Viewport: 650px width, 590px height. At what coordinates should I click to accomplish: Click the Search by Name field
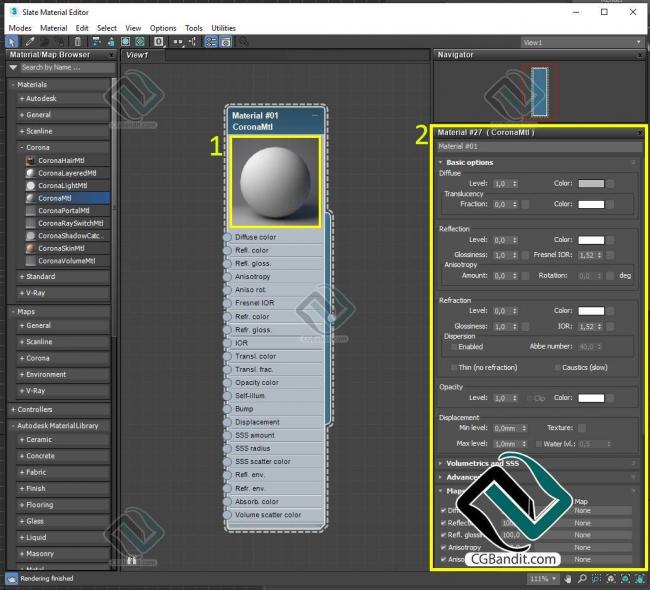(68, 68)
